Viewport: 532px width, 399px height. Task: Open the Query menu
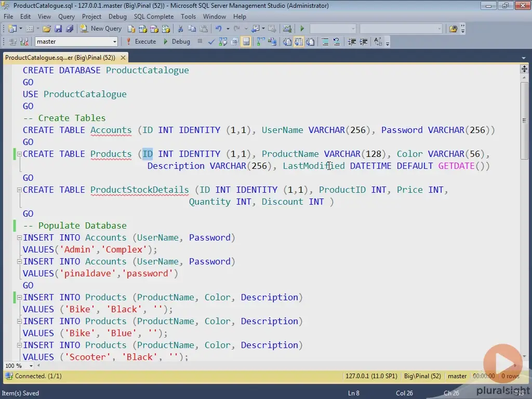coord(66,17)
